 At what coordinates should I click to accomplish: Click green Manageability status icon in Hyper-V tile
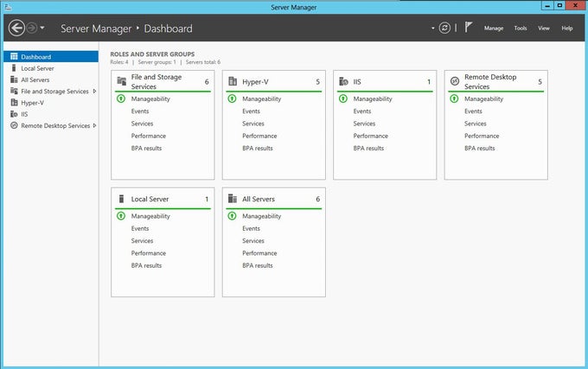coord(232,99)
